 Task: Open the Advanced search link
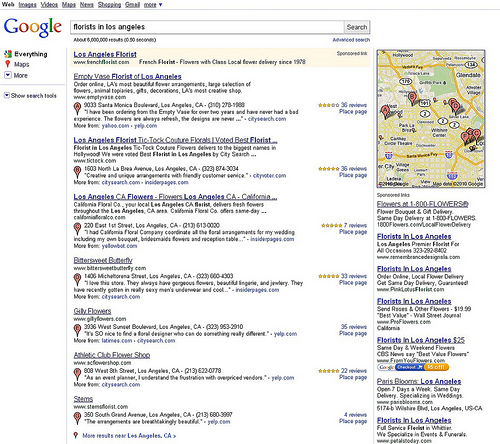coord(351,40)
